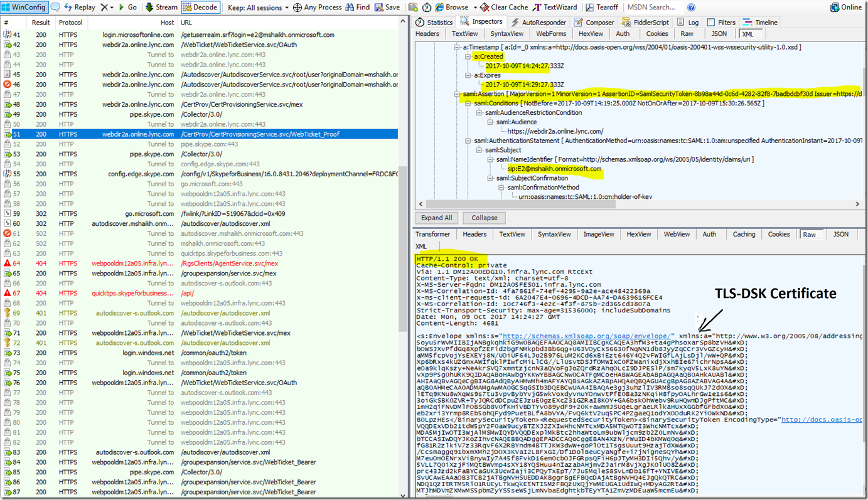Click Clear Cache in the toolbar
The width and height of the screenshot is (868, 500).
pos(505,7)
